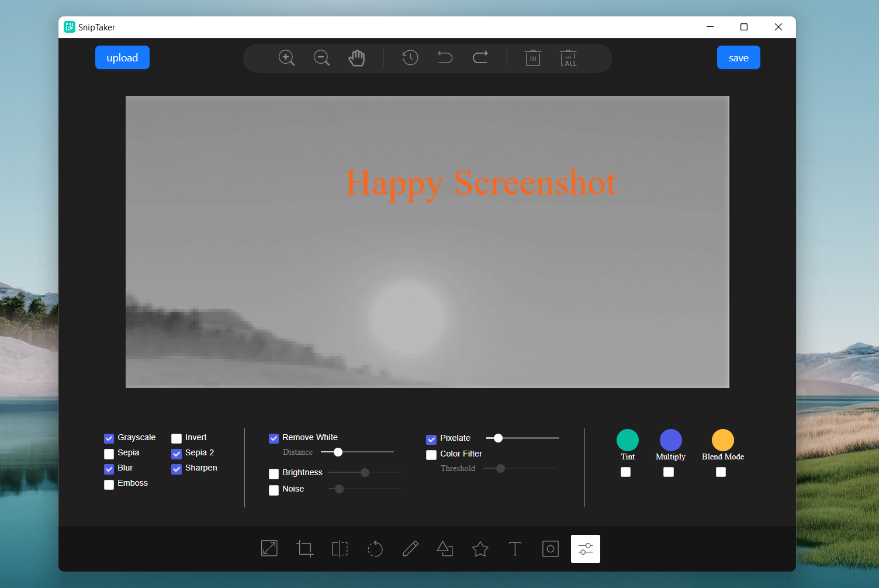
Task: Click the Noise slider handle
Action: (x=339, y=489)
